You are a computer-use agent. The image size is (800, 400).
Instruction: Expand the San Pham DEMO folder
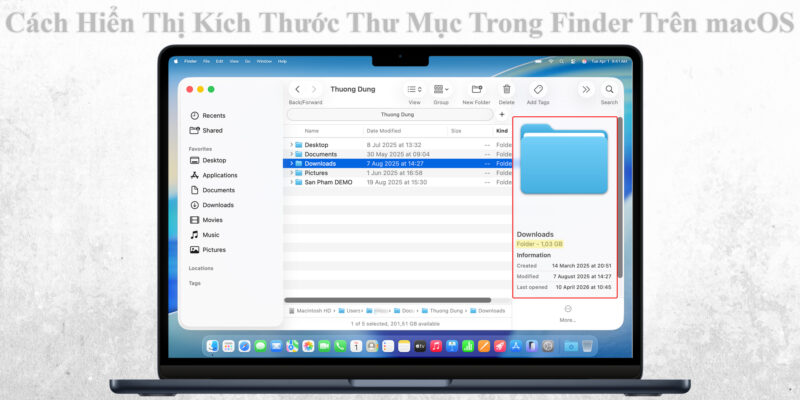coord(291,182)
